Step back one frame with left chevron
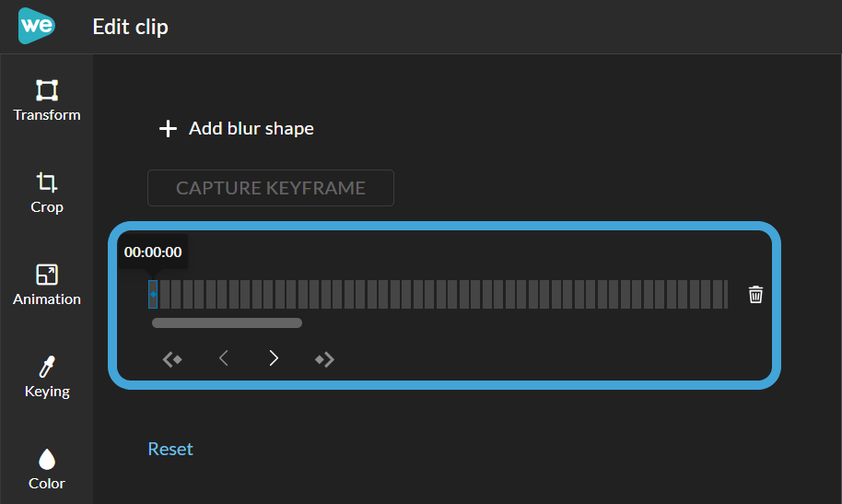 223,358
